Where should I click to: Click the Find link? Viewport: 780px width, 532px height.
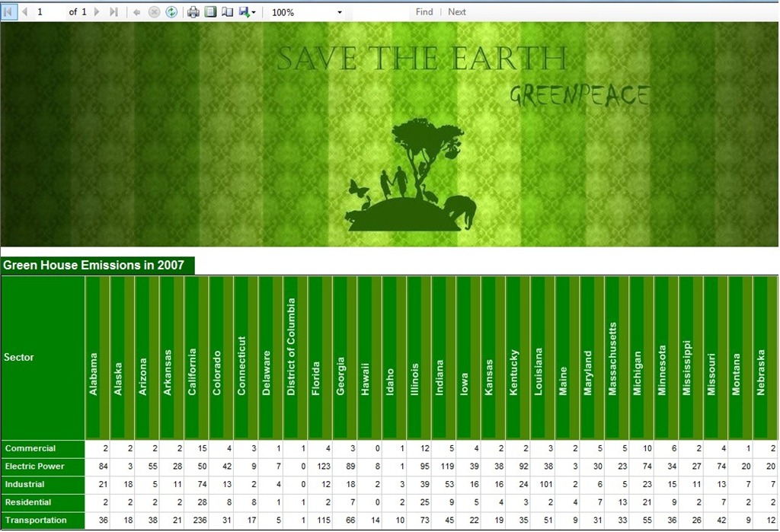[424, 11]
